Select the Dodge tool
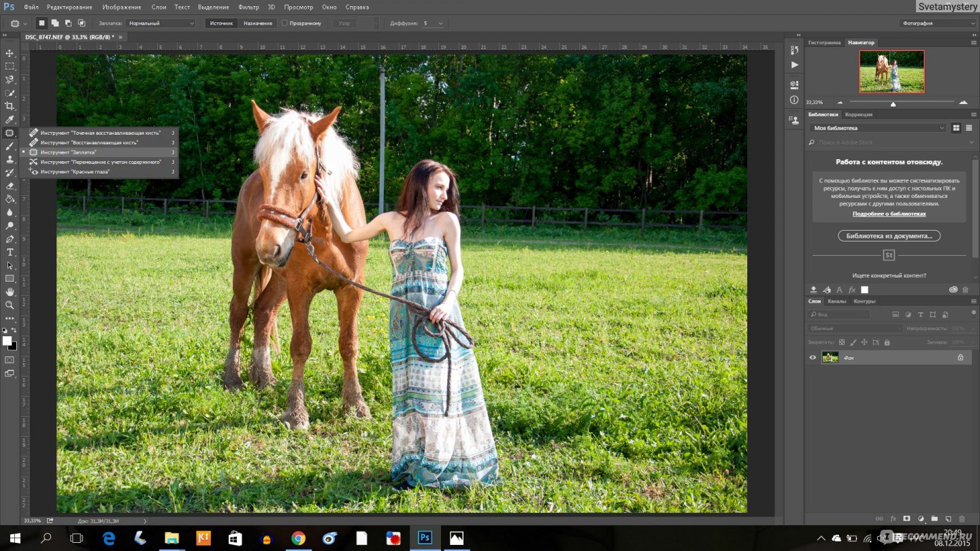Viewport: 980px width, 551px height. click(x=10, y=226)
